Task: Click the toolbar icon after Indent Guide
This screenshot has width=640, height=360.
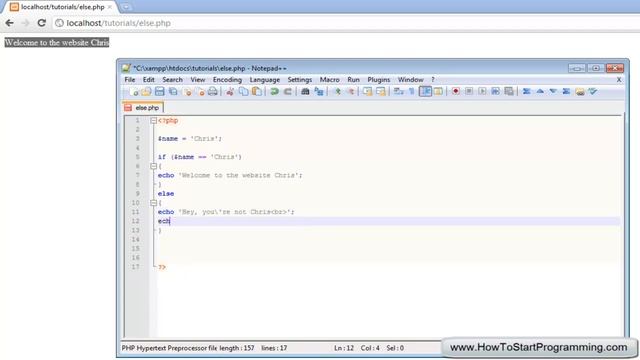Action: click(x=438, y=92)
